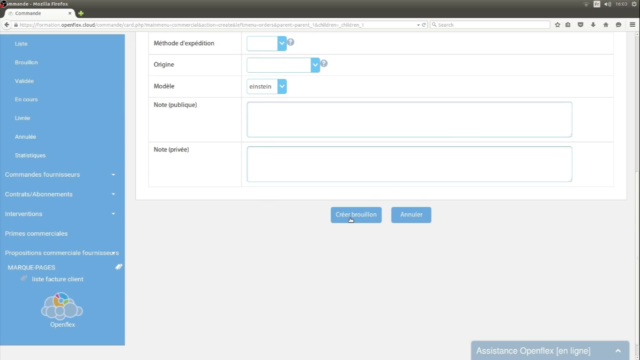Open the system settings gear in top bar
Screen dimensions: 640x360
pyautogui.click(x=635, y=4)
